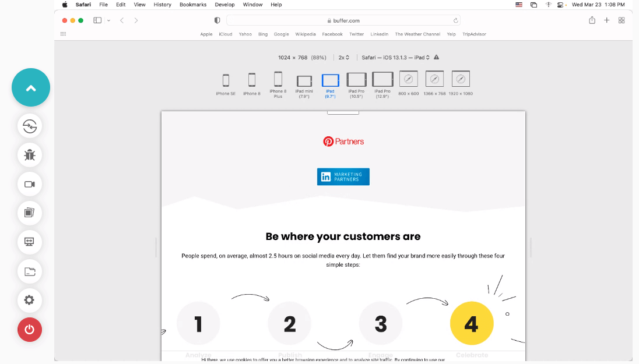639x364 pixels.
Task: Click the warning triangle next to user agent
Action: point(437,58)
